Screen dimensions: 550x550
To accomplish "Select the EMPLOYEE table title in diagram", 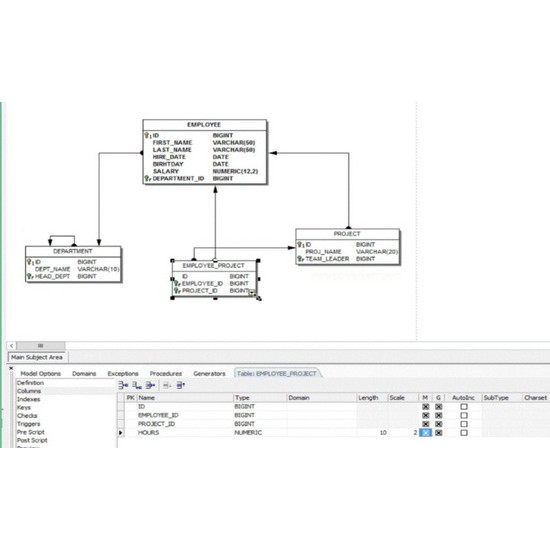I will pyautogui.click(x=204, y=125).
